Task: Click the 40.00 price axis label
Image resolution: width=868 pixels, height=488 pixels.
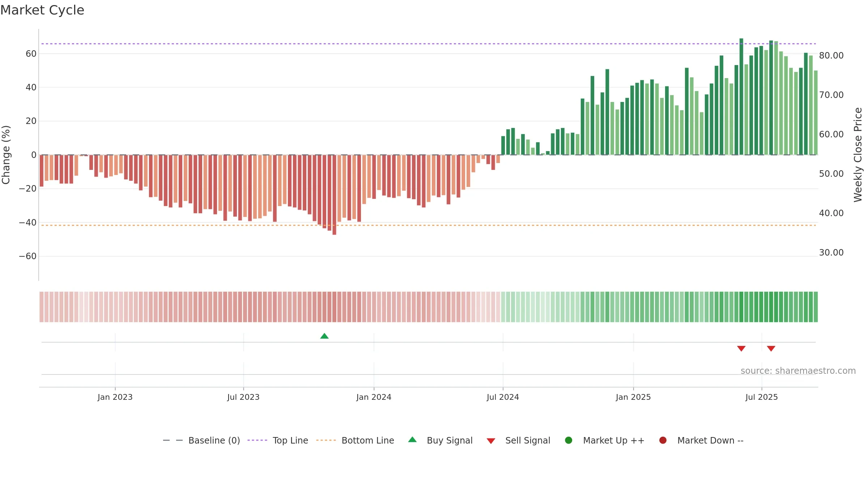Action: (x=831, y=213)
